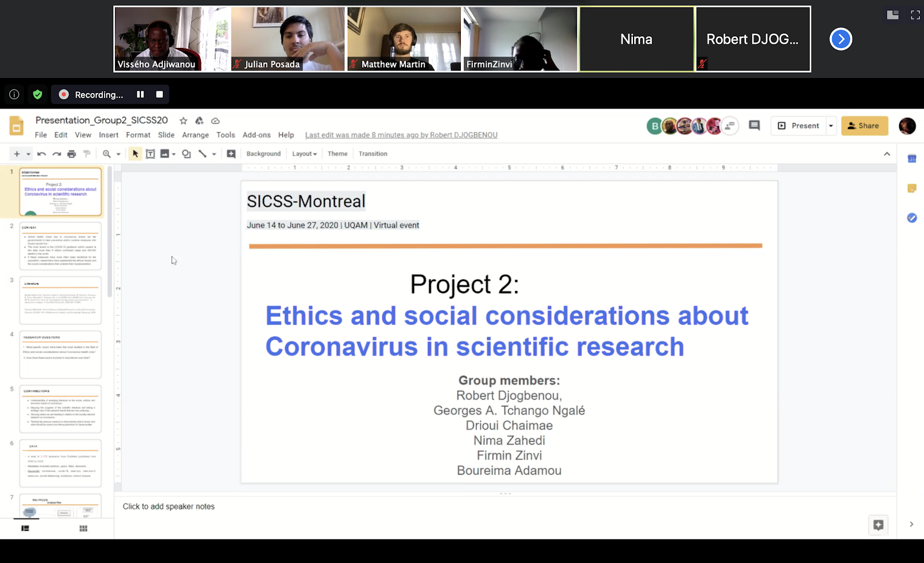Open the Transition panel
Image resolution: width=924 pixels, height=563 pixels.
[373, 154]
